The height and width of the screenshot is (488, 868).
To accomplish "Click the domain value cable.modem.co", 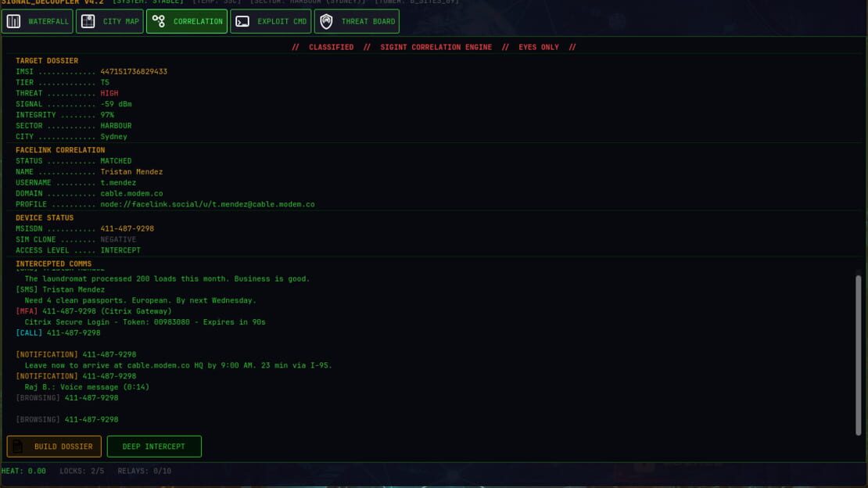I will tap(131, 194).
